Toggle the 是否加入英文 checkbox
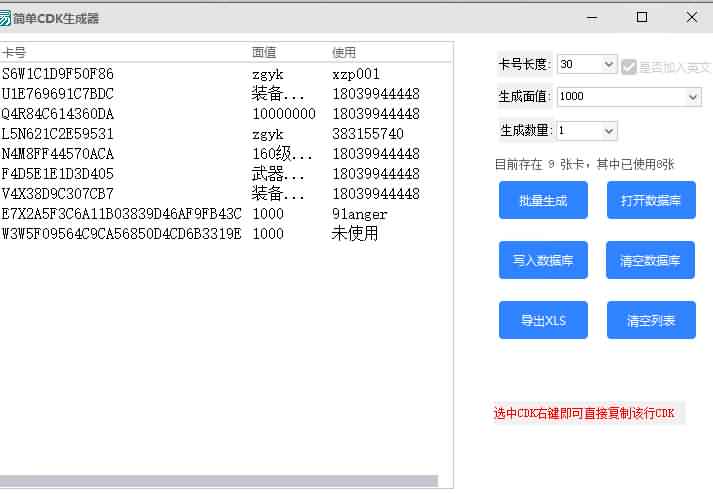 coord(629,67)
